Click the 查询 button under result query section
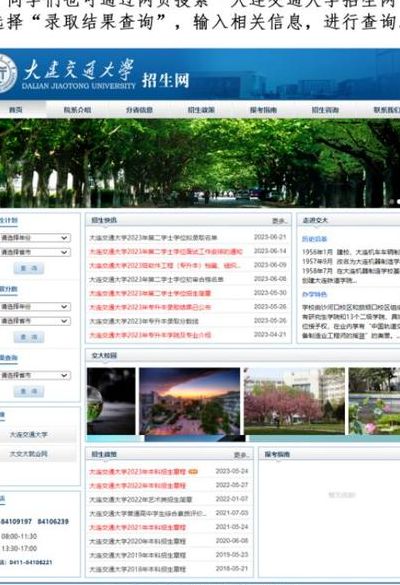This screenshot has height=585, width=400. point(29,391)
